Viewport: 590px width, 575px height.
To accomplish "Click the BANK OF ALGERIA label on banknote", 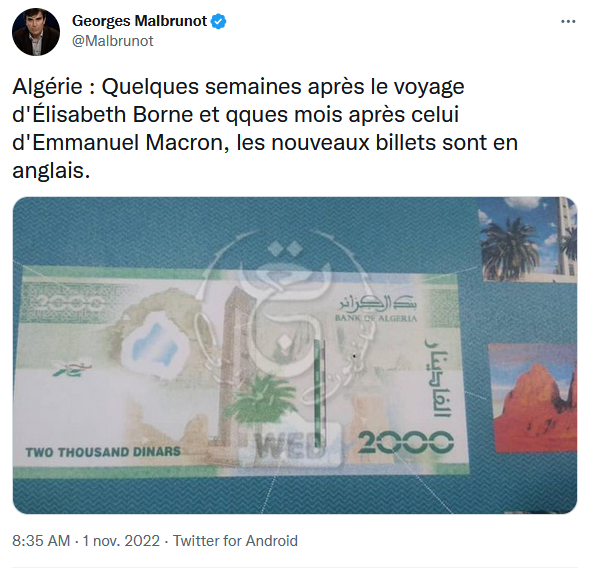I will 376,318.
